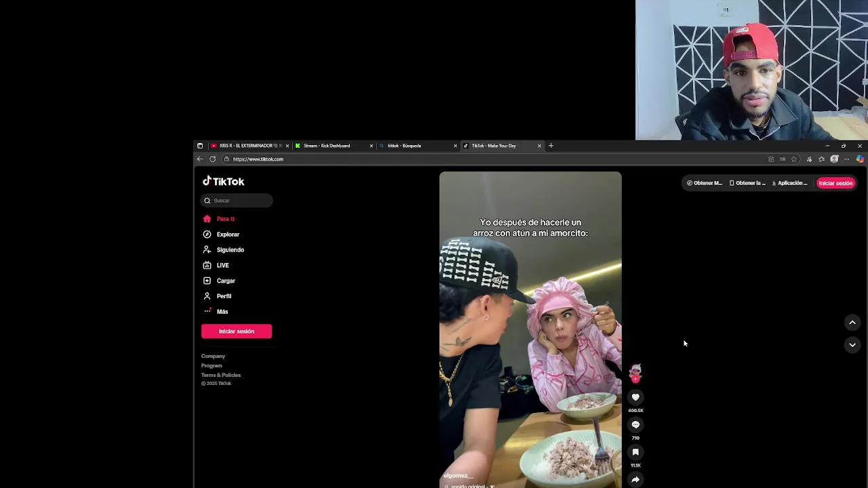This screenshot has height=488, width=868.
Task: Open elgomez__ creator username link
Action: click(458, 476)
